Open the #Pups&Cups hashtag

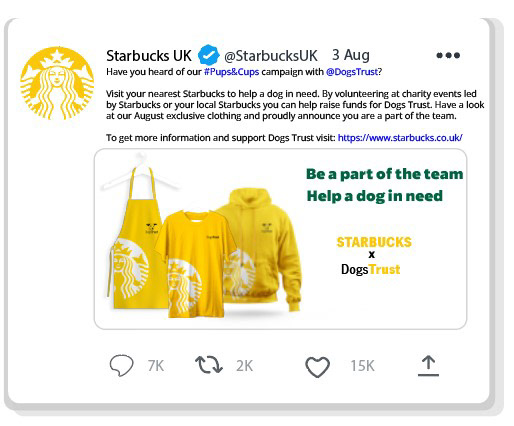coord(231,72)
